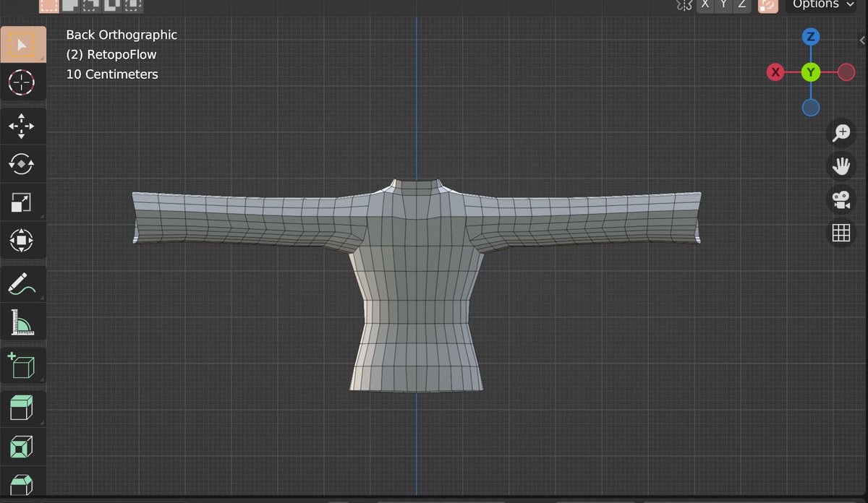Pick the Scale tool
This screenshot has width=868, height=503.
pyautogui.click(x=23, y=202)
